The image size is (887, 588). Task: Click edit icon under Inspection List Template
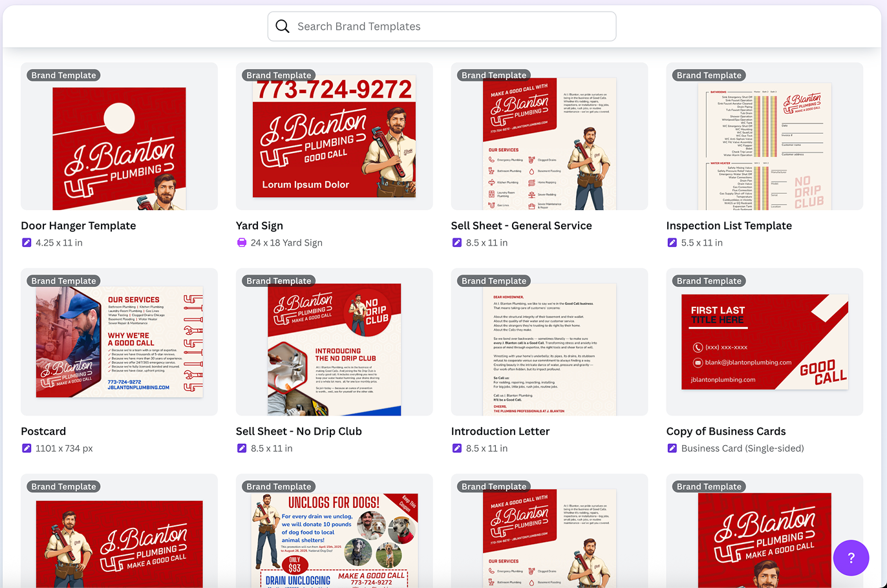point(672,243)
